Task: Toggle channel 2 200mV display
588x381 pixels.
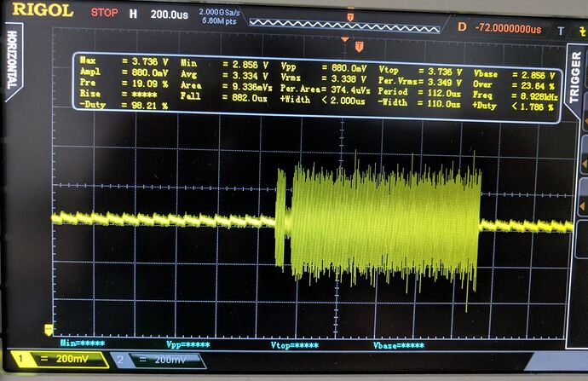Action: pyautogui.click(x=167, y=361)
